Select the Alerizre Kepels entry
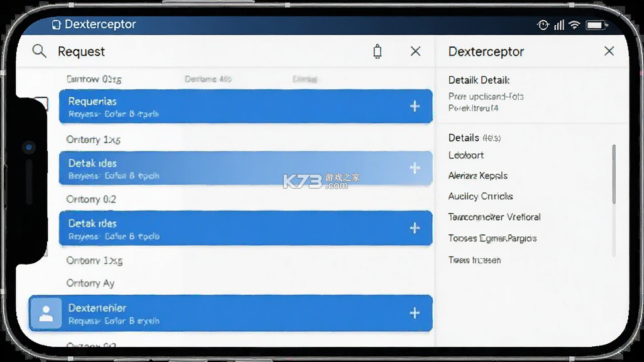 pos(478,176)
